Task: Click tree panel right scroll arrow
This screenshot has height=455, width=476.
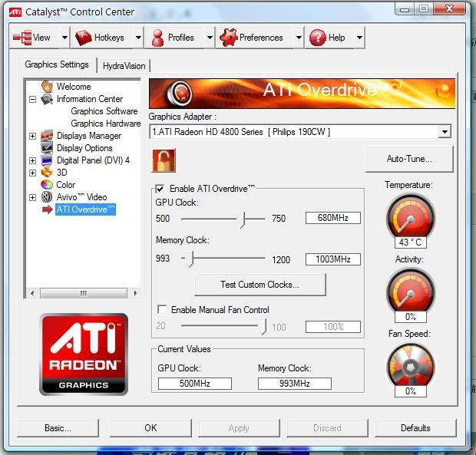Action: [x=135, y=293]
